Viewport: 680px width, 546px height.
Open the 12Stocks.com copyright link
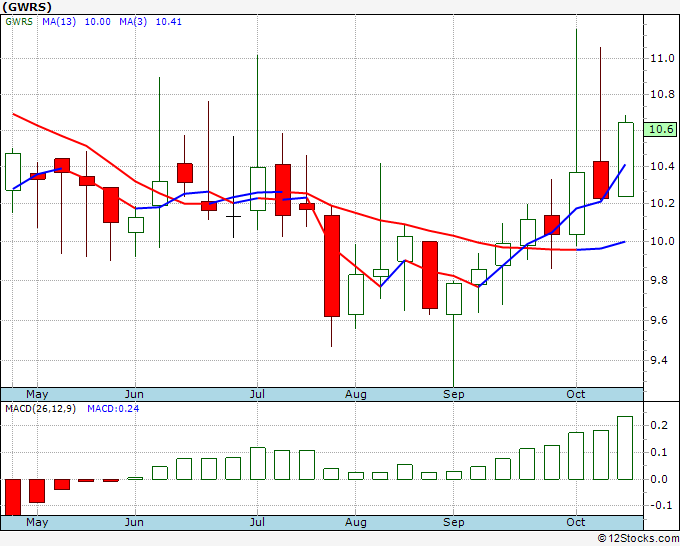[638, 538]
